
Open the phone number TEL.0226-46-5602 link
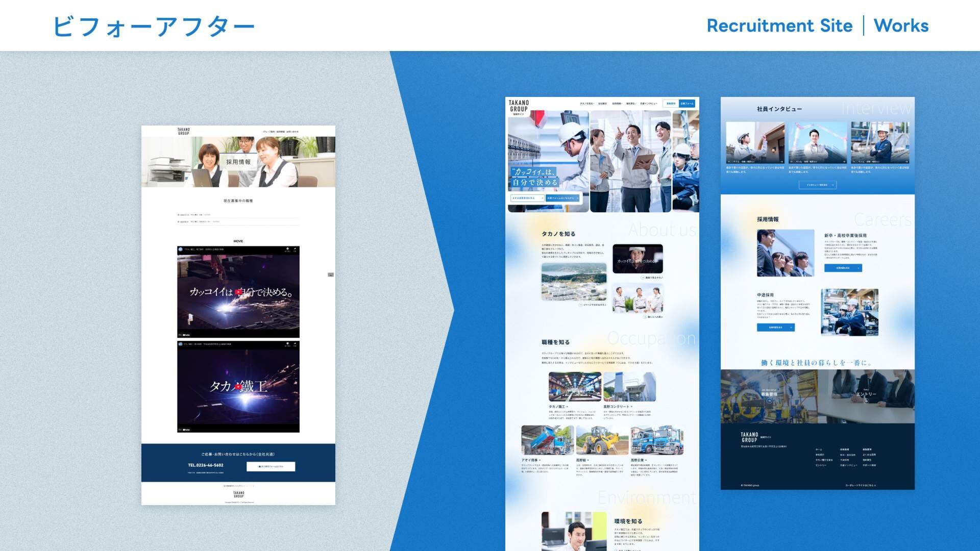(x=206, y=465)
